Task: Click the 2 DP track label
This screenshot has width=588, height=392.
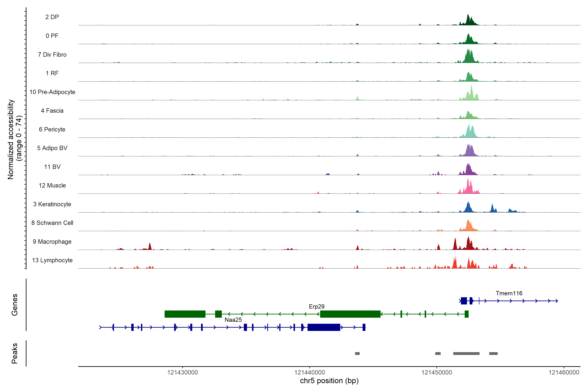Action: (52, 17)
